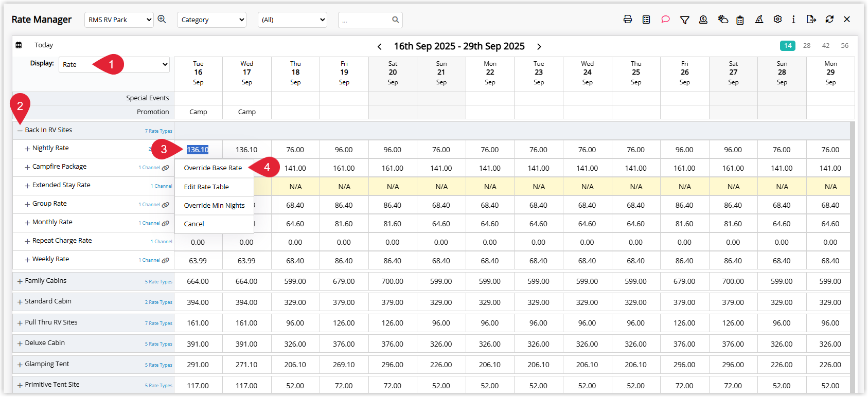Click the information 'i' icon
This screenshot has height=397, width=868.
793,20
